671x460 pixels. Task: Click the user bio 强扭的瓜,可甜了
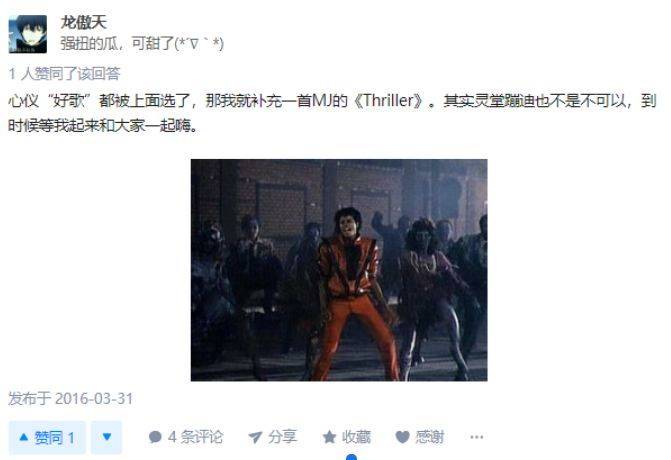[x=142, y=44]
